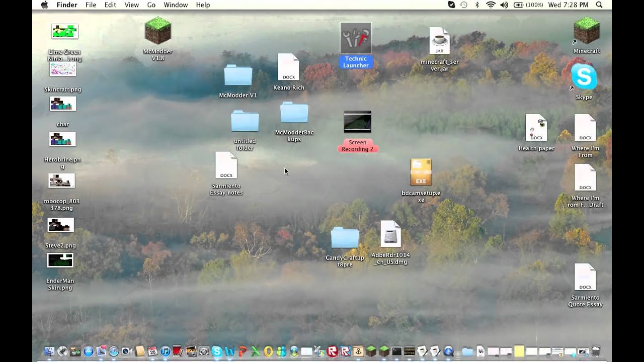Open Microsoft Excel from the Dock
Screen dimensions: 644x362
coord(256,351)
